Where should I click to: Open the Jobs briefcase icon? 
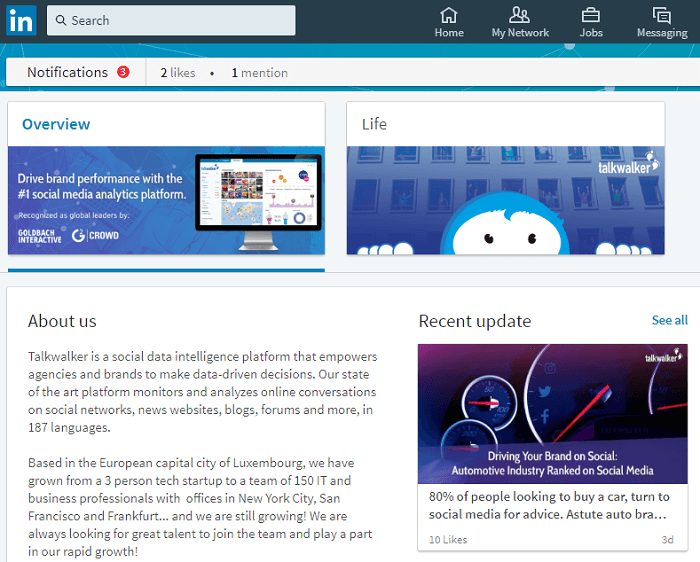point(591,15)
